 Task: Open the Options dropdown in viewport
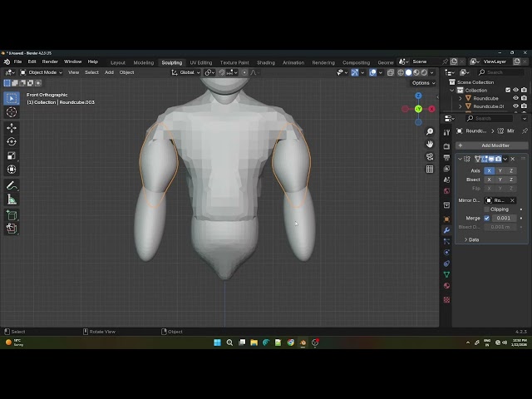(423, 83)
